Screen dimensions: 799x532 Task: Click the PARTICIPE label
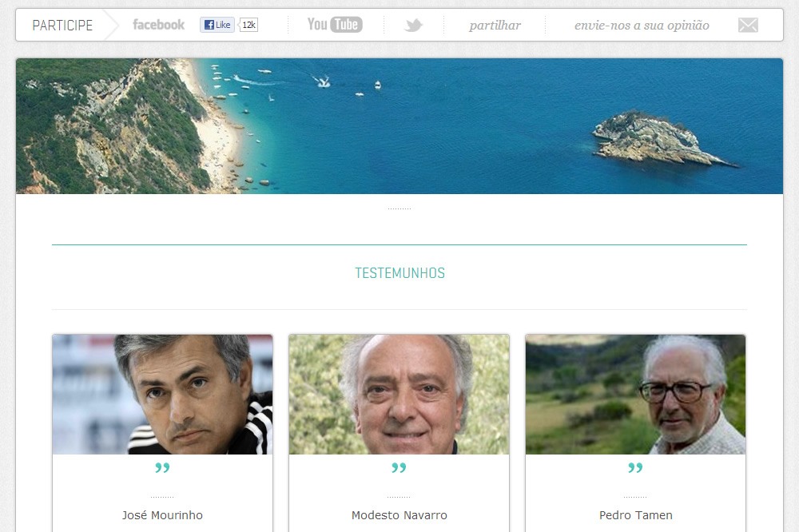[x=62, y=26]
